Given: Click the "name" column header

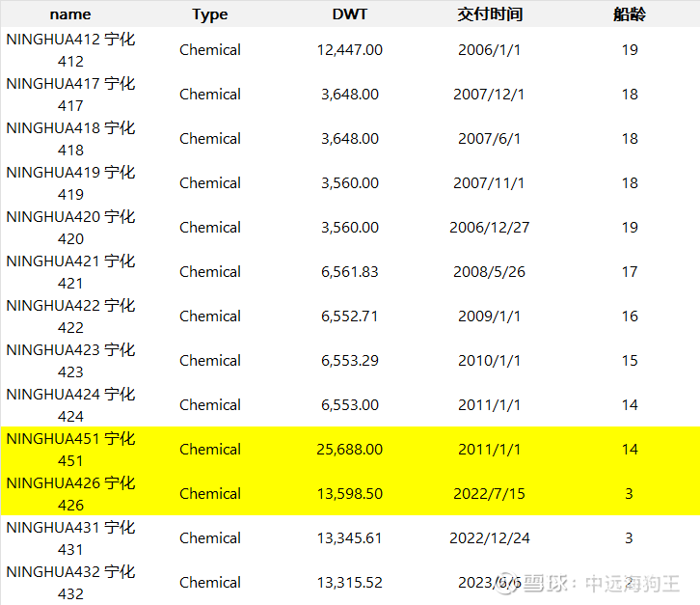Looking at the screenshot, I should pyautogui.click(x=70, y=14).
